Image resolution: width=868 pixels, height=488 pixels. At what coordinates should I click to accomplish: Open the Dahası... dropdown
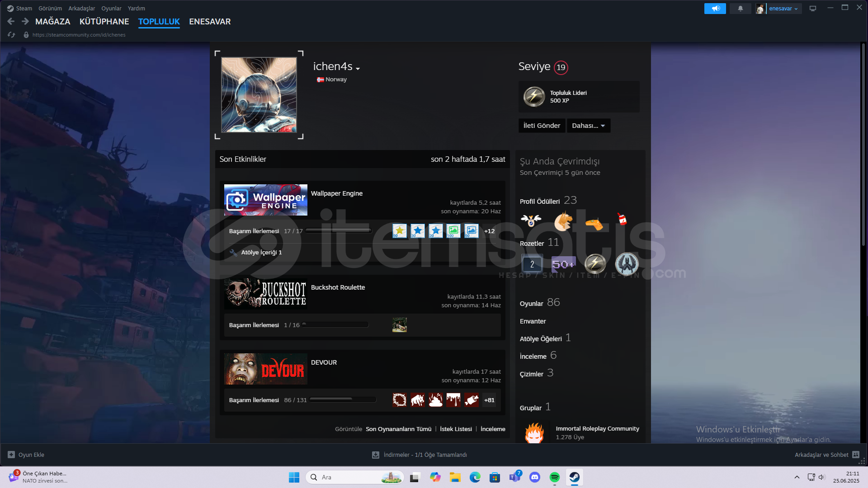click(588, 126)
